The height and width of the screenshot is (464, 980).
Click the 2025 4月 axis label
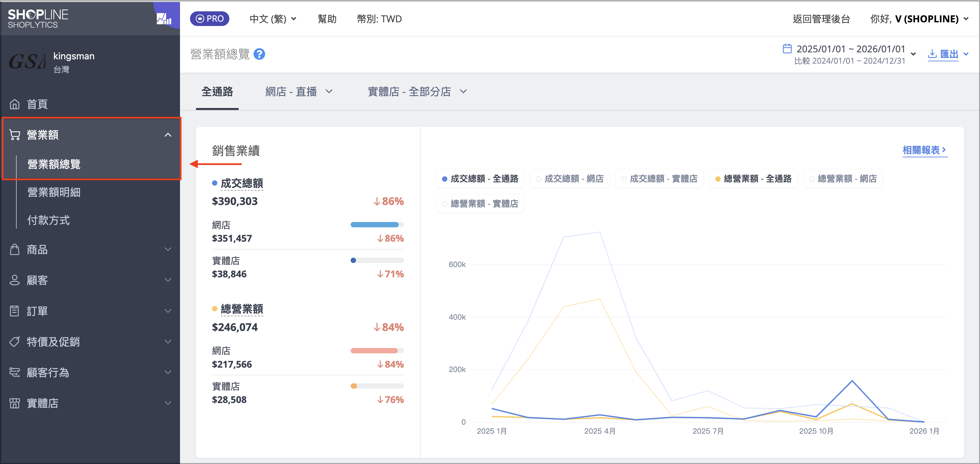600,431
